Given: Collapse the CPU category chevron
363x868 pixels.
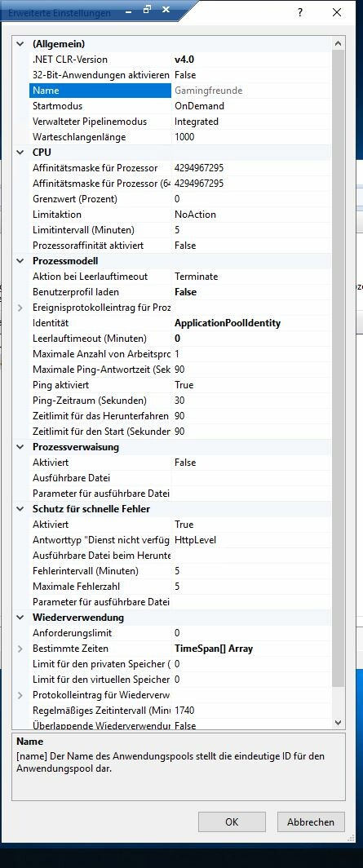Looking at the screenshot, I should pyautogui.click(x=20, y=153).
